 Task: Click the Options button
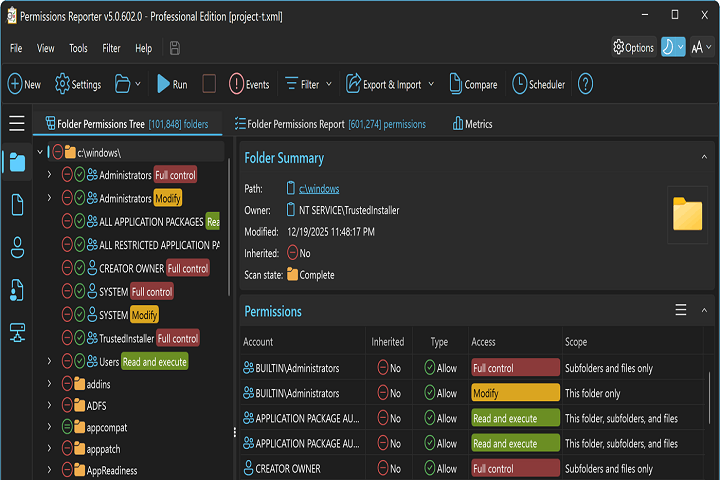coord(633,47)
